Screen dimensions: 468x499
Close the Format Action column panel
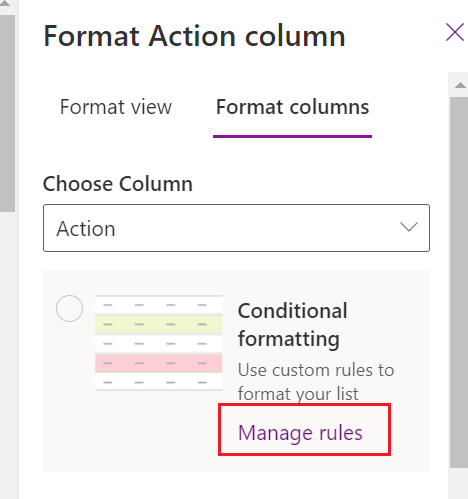455,32
